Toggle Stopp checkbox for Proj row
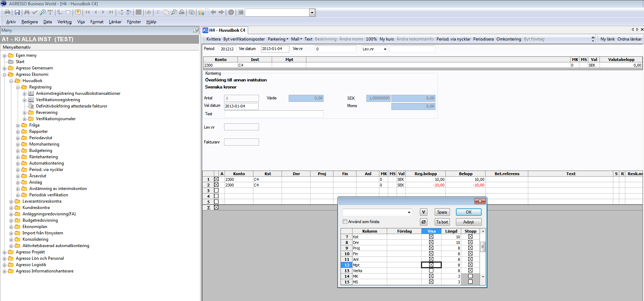644x301 pixels. pyautogui.click(x=470, y=248)
